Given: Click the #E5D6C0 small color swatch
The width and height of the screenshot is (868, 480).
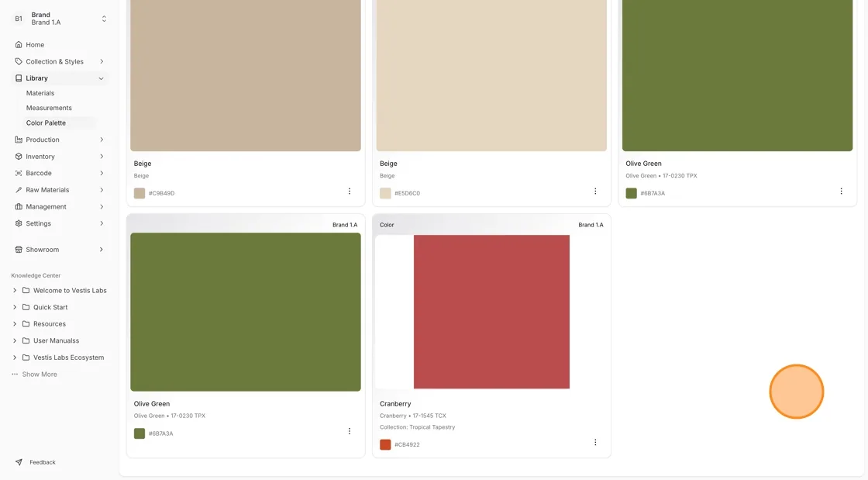Looking at the screenshot, I should (x=385, y=193).
